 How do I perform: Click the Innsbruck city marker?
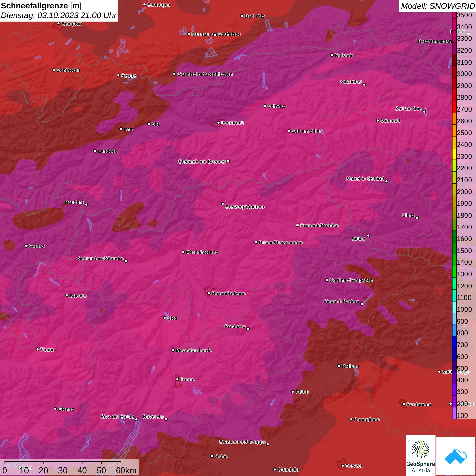[x=218, y=123]
